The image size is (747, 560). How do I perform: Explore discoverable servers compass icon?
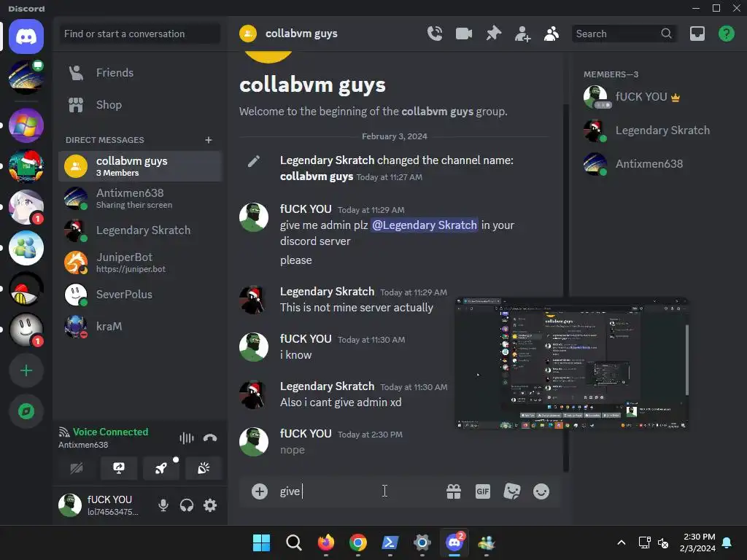click(x=26, y=411)
